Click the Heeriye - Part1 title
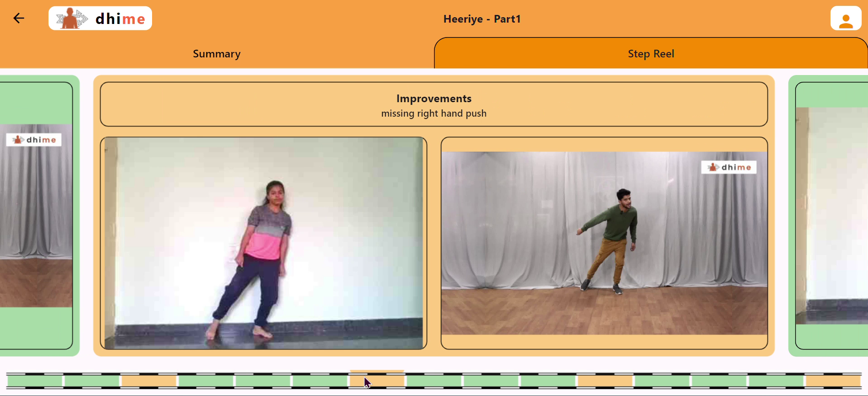 pyautogui.click(x=482, y=19)
